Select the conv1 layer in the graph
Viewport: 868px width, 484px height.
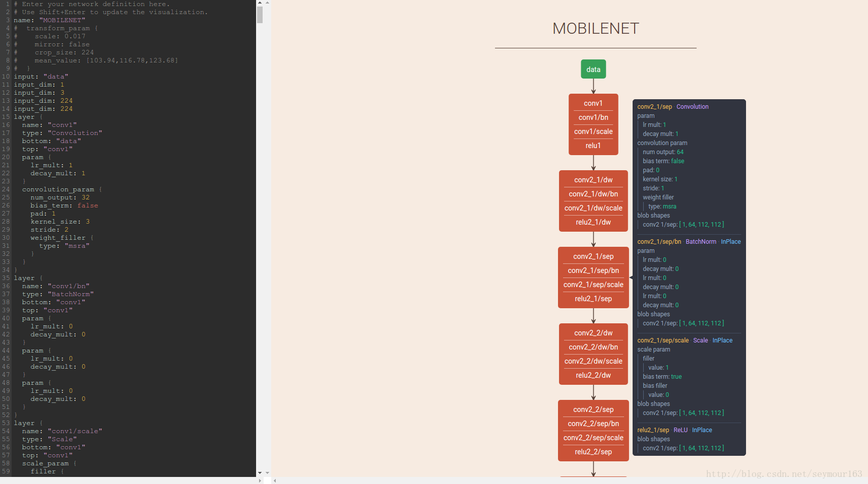click(593, 103)
